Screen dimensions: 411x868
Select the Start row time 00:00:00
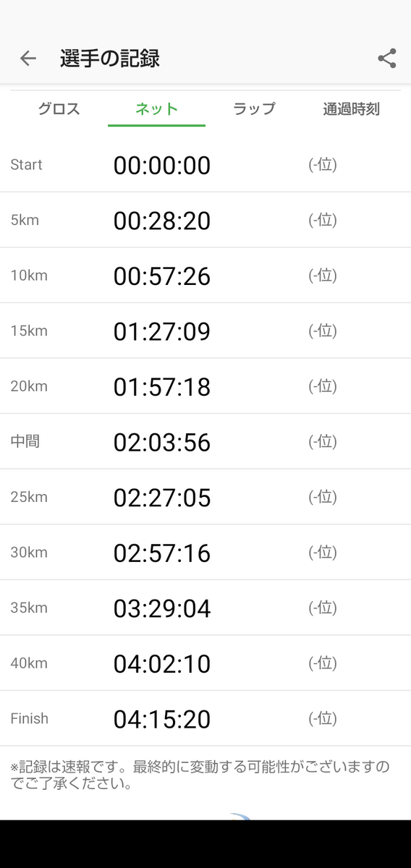pyautogui.click(x=162, y=166)
